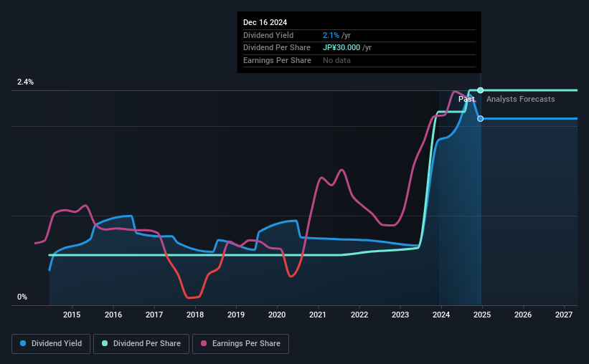The image size is (589, 364).
Task: Toggle the Dividend Per Share legend button
Action: pos(141,344)
